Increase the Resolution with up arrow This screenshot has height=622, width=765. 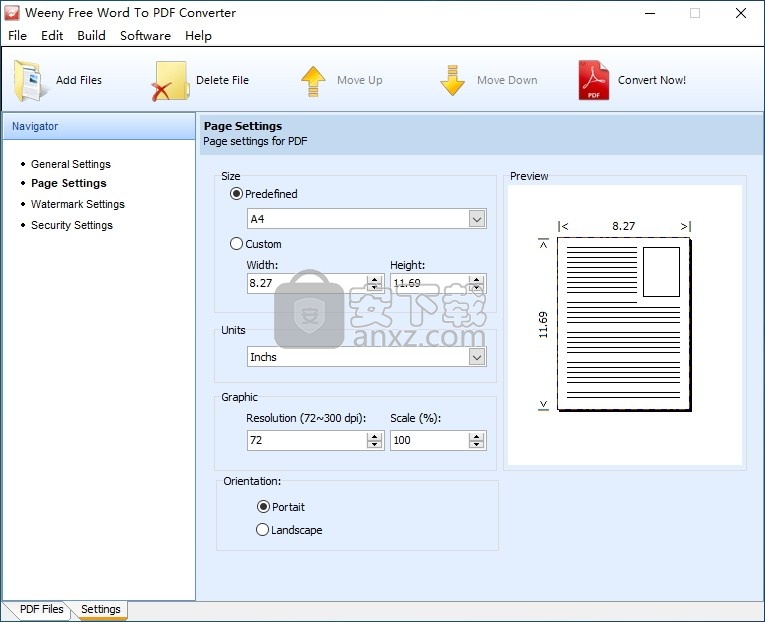click(x=374, y=437)
